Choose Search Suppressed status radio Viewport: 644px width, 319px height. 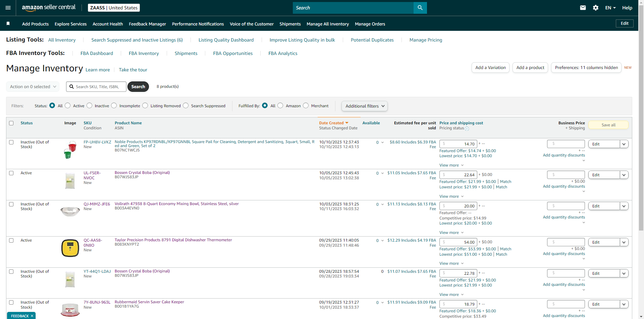tap(186, 106)
